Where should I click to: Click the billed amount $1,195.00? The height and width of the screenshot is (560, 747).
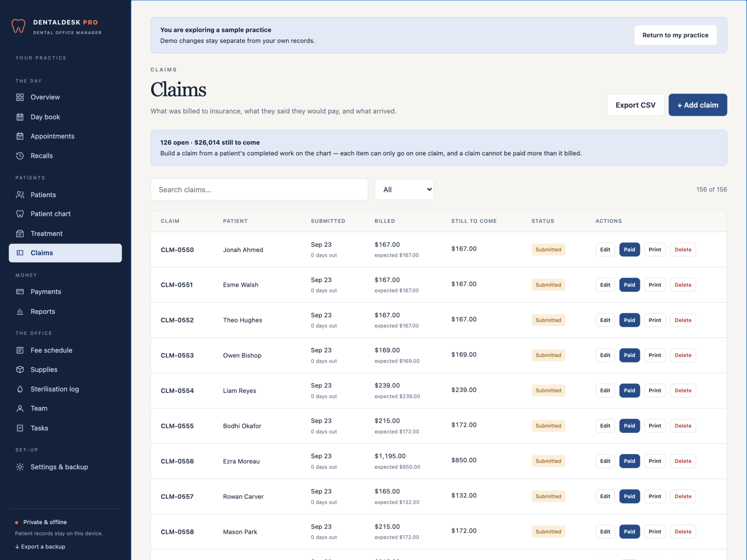coord(390,456)
